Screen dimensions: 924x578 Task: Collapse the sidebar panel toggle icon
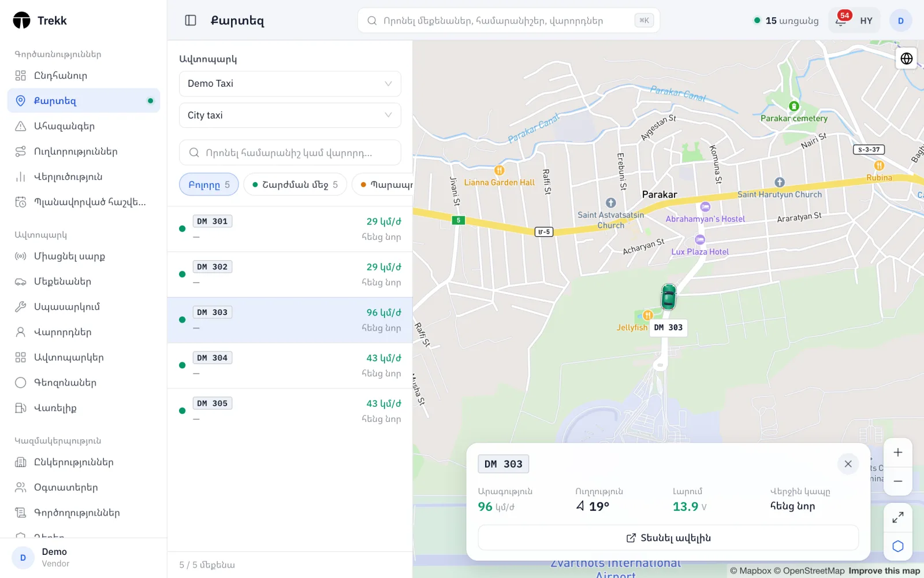point(191,21)
